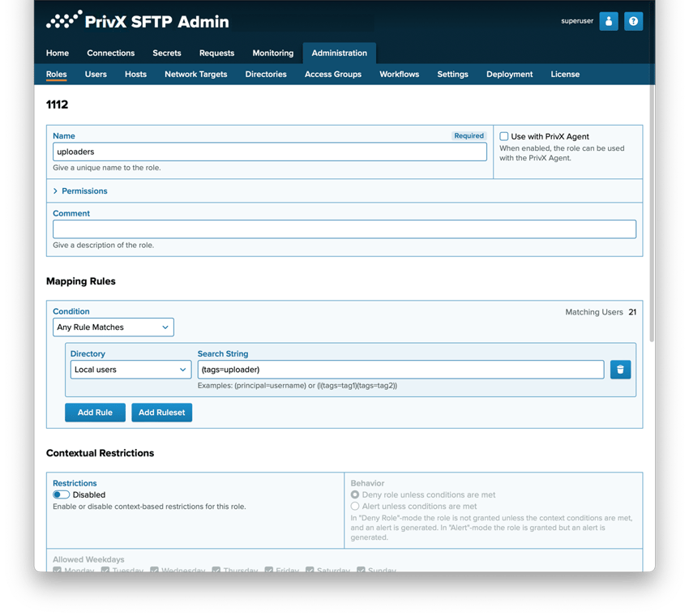Focus the Search String input field

click(x=400, y=370)
